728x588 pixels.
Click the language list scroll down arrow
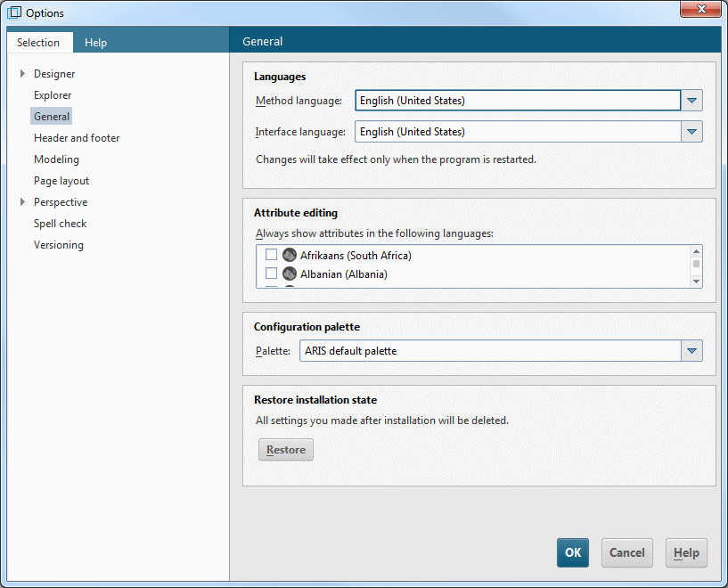(696, 282)
